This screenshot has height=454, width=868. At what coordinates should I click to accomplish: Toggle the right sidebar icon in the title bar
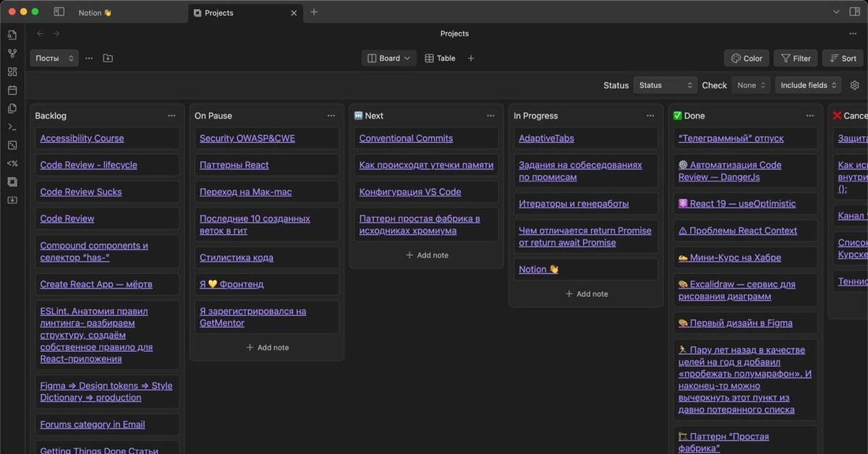854,12
